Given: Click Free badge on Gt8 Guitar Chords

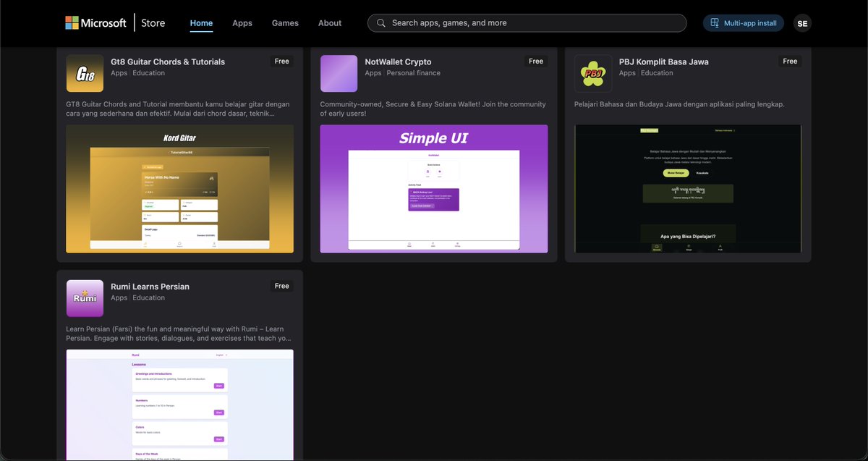Looking at the screenshot, I should [282, 62].
